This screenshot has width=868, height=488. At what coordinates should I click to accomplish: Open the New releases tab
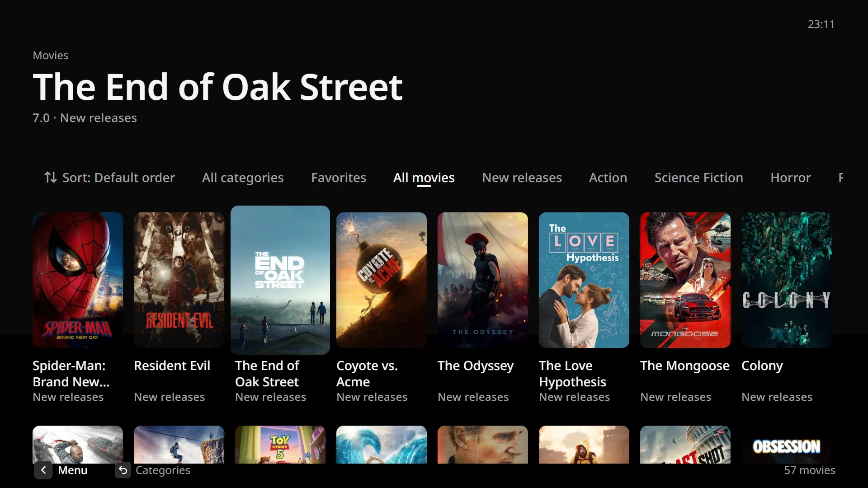coord(522,178)
